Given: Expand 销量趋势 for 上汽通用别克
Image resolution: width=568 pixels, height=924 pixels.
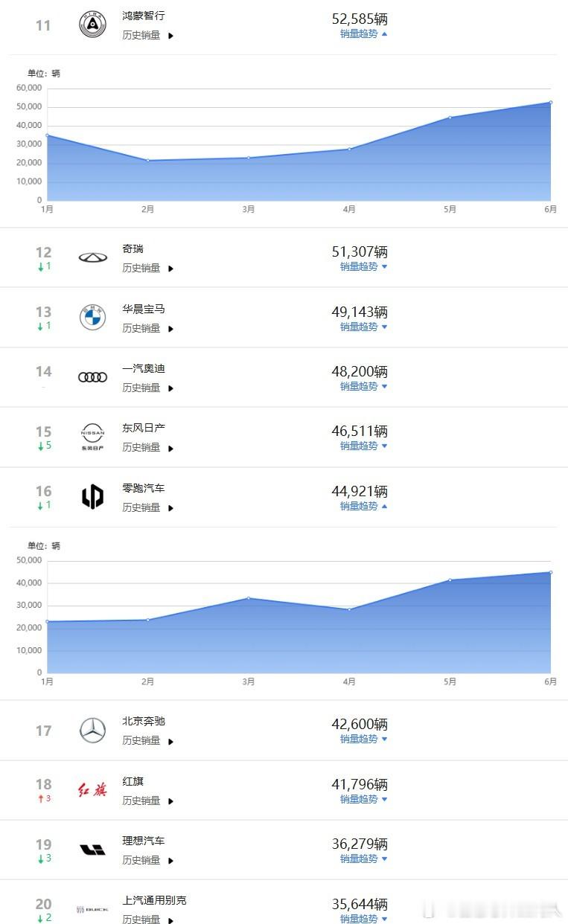Looking at the screenshot, I should click(364, 919).
